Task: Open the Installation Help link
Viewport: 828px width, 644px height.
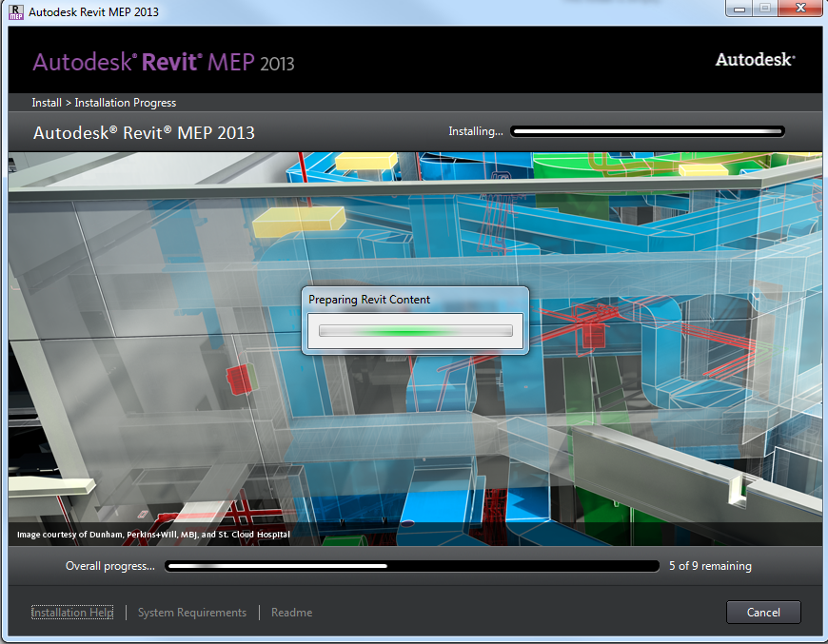Action: click(x=72, y=613)
